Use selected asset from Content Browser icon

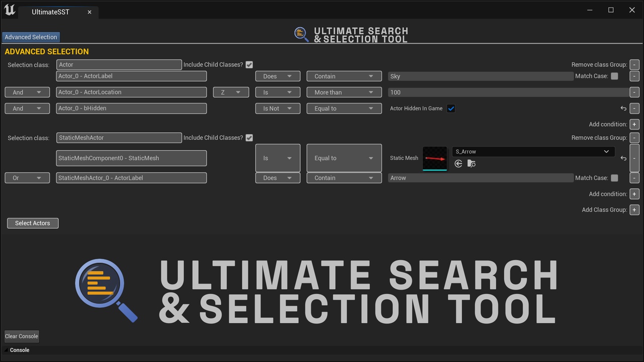click(x=458, y=164)
